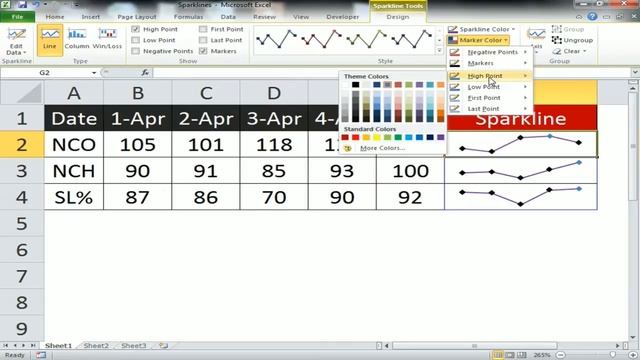This screenshot has height=360, width=640.
Task: Open the File tab
Action: 18,17
